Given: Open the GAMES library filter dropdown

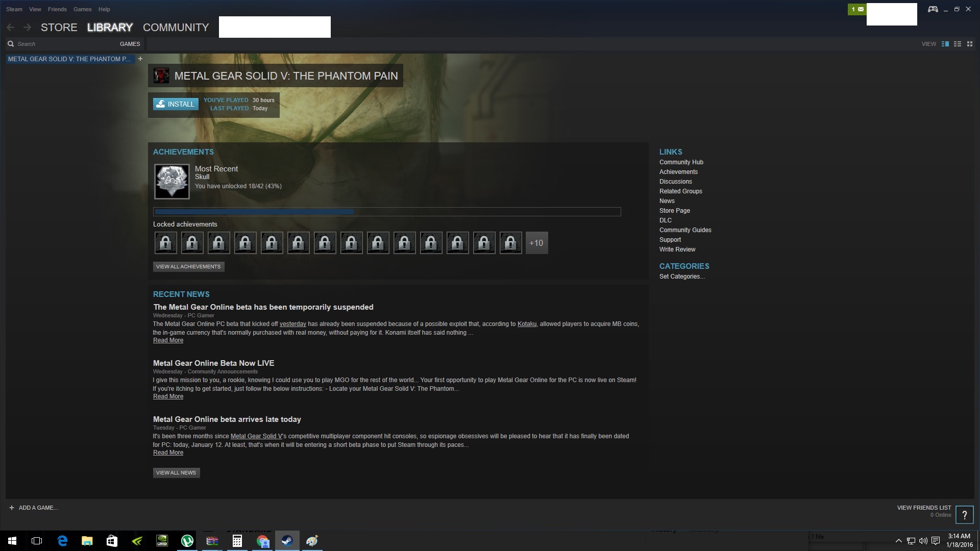Looking at the screenshot, I should pos(130,44).
